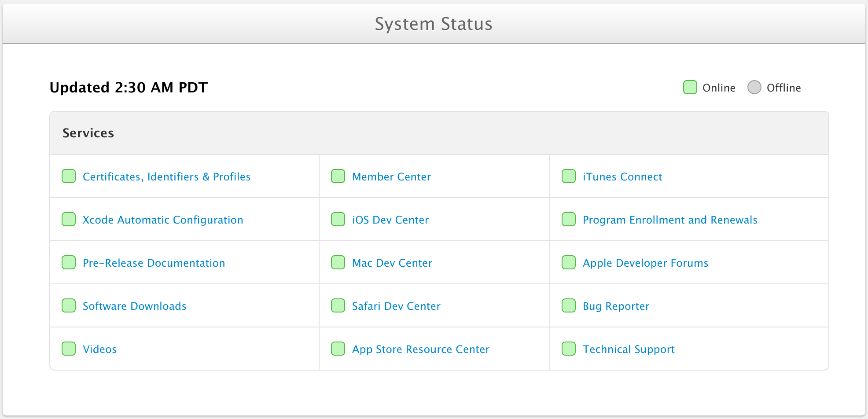Click the gray Offline legend circle
Image resolution: width=868 pixels, height=419 pixels.
tap(754, 87)
